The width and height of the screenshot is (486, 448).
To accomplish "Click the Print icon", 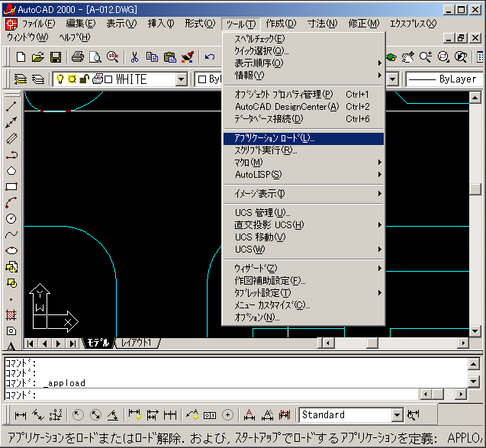I will (78, 57).
